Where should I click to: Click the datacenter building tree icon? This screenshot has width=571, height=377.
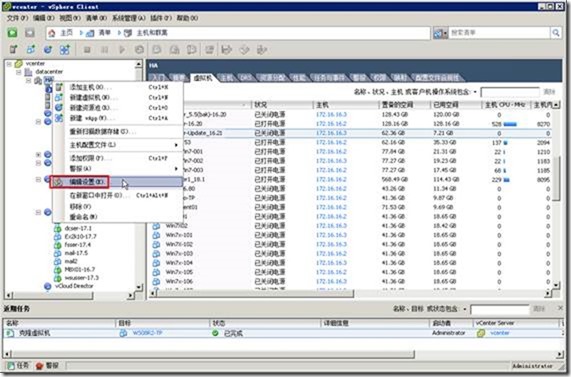pos(28,72)
